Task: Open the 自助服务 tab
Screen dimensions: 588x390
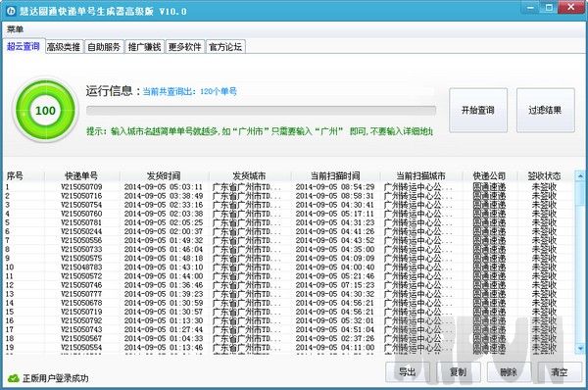Action: click(x=104, y=47)
